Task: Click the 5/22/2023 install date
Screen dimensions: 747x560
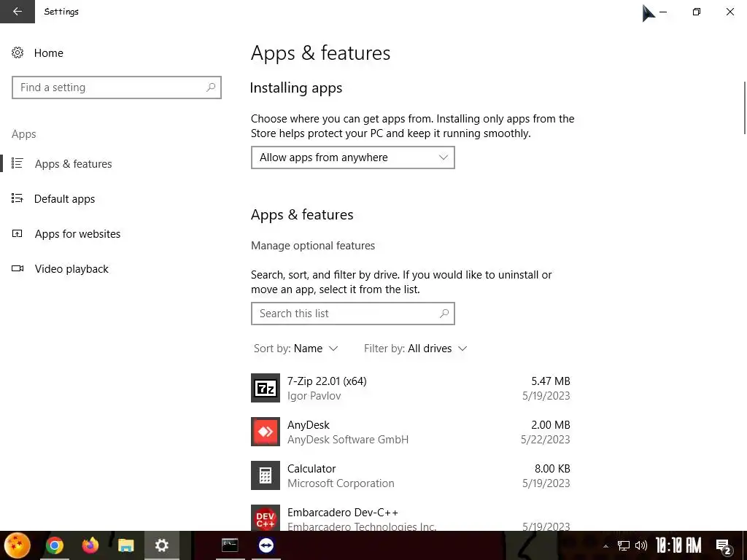Action: [x=546, y=440]
